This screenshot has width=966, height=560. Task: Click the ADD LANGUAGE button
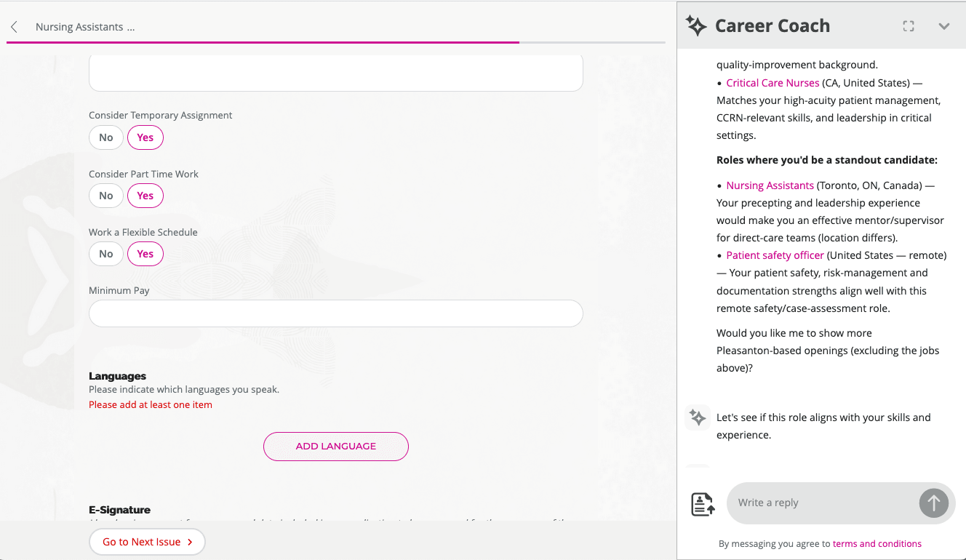click(335, 446)
